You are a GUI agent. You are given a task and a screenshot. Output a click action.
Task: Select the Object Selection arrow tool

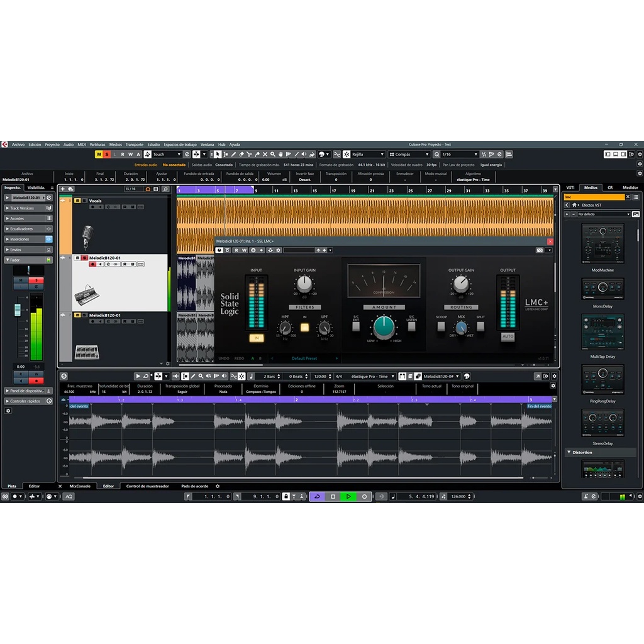click(217, 155)
